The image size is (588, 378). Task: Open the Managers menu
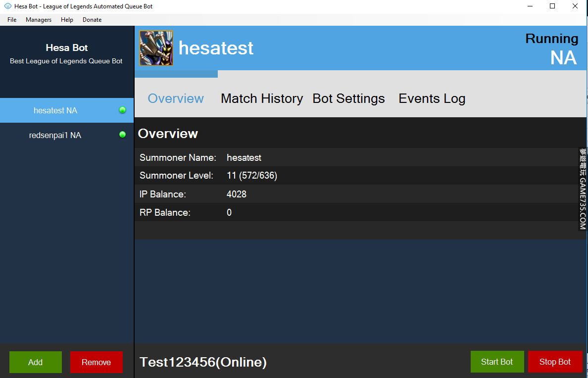click(x=39, y=20)
